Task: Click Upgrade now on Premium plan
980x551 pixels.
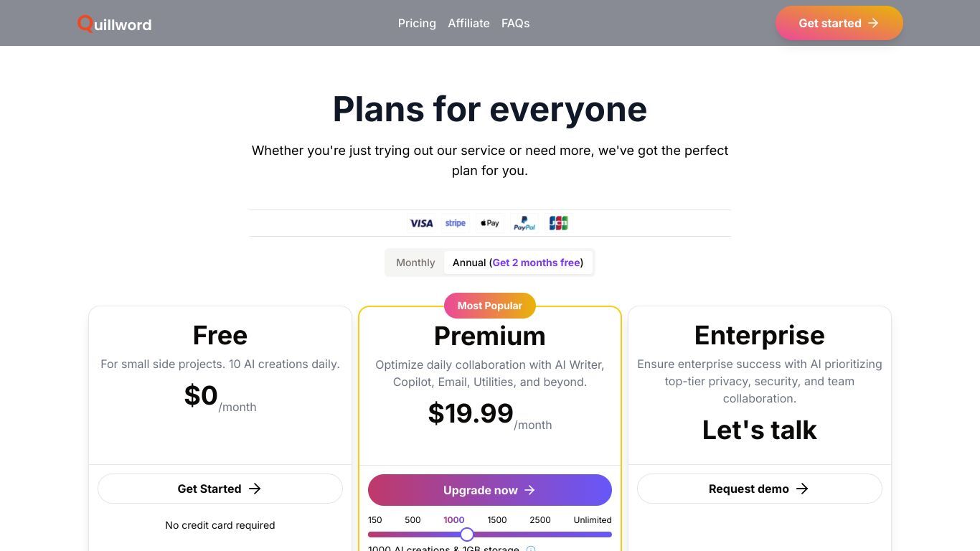Action: [490, 490]
